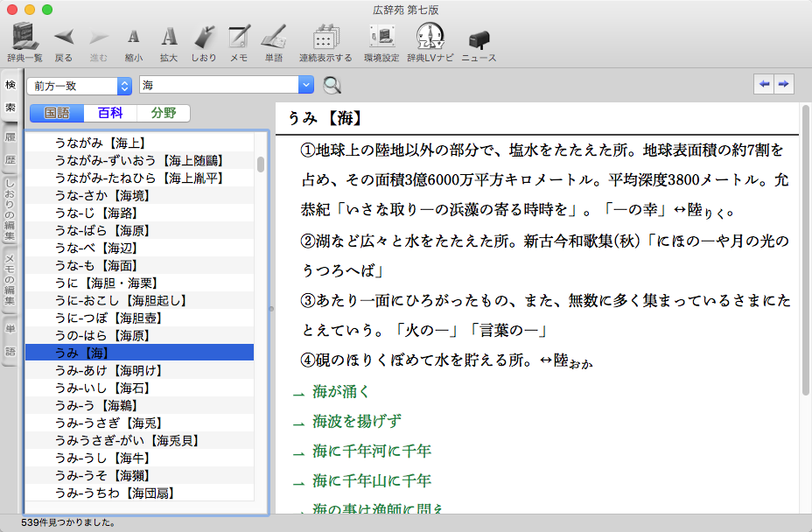The image size is (812, 532).
Task: Select entry うに【海胆・海栗】
Action: 139,283
